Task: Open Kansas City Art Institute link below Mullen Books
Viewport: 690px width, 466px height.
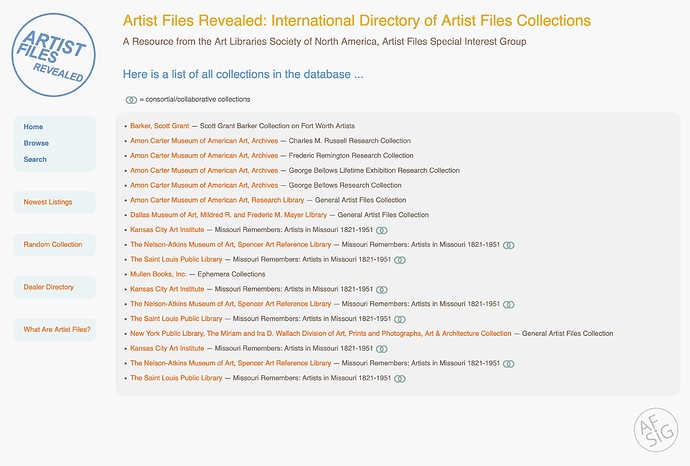Action: click(167, 289)
